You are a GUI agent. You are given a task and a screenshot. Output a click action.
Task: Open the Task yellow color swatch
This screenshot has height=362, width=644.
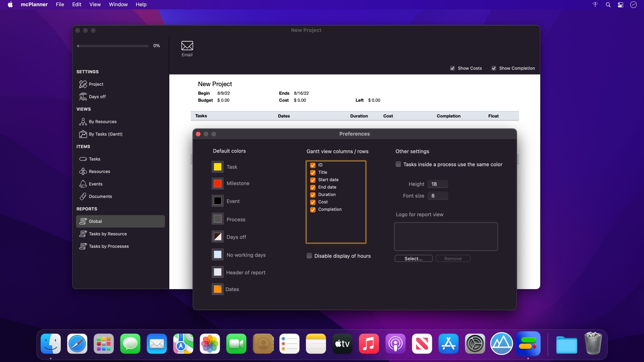tap(217, 167)
